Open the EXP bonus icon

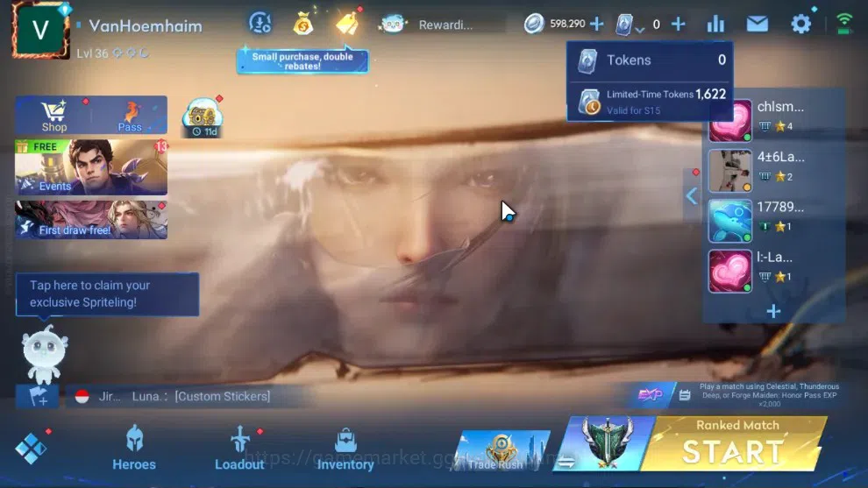650,395
